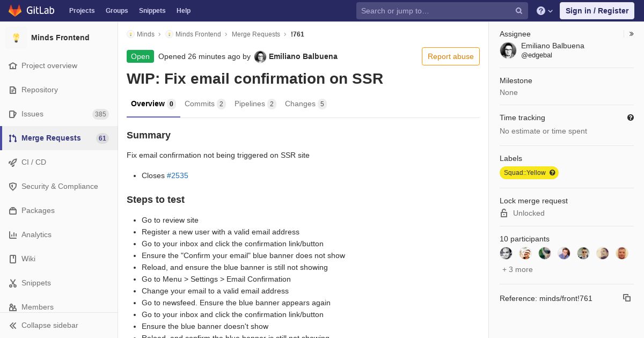The width and height of the screenshot is (644, 338).
Task: Click the Time tracking help icon
Action: click(631, 117)
